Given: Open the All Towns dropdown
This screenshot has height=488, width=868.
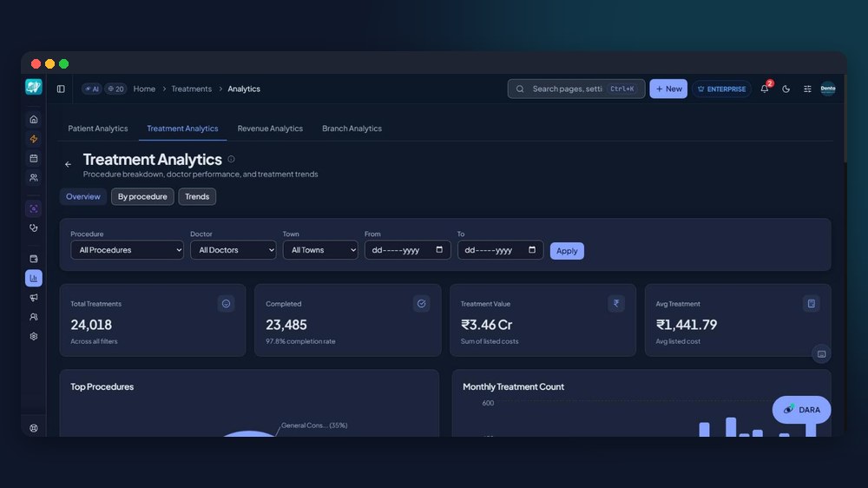Looking at the screenshot, I should [320, 250].
